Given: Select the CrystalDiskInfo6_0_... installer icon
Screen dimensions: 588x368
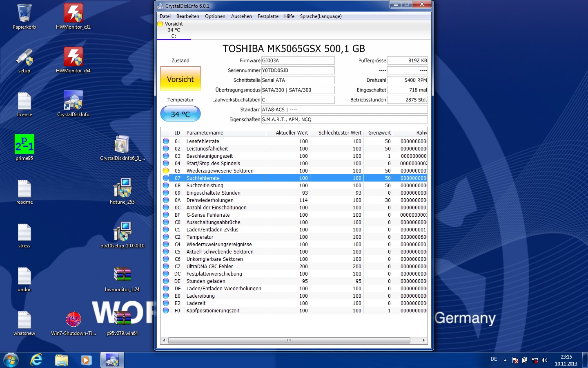Looking at the screenshot, I should [x=122, y=148].
